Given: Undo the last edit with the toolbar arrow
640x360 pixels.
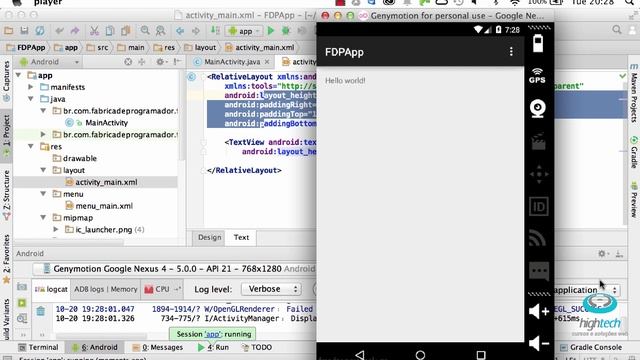Looking at the screenshot, I should pos(60,31).
